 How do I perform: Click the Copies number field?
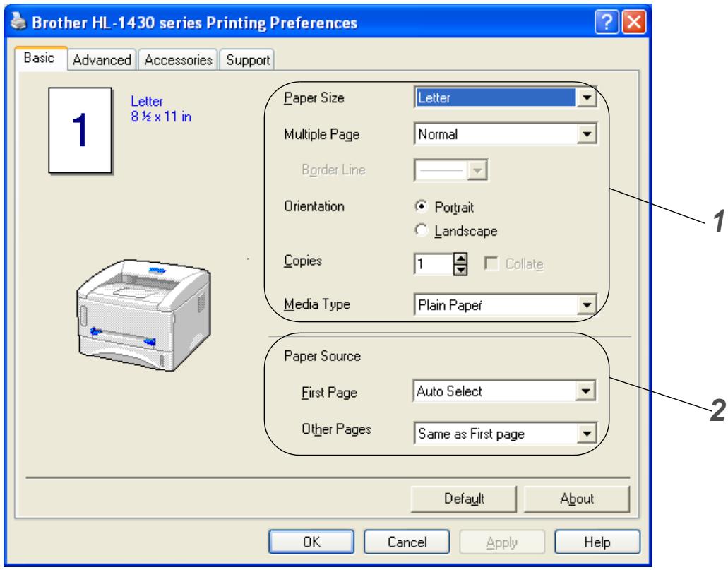click(433, 264)
